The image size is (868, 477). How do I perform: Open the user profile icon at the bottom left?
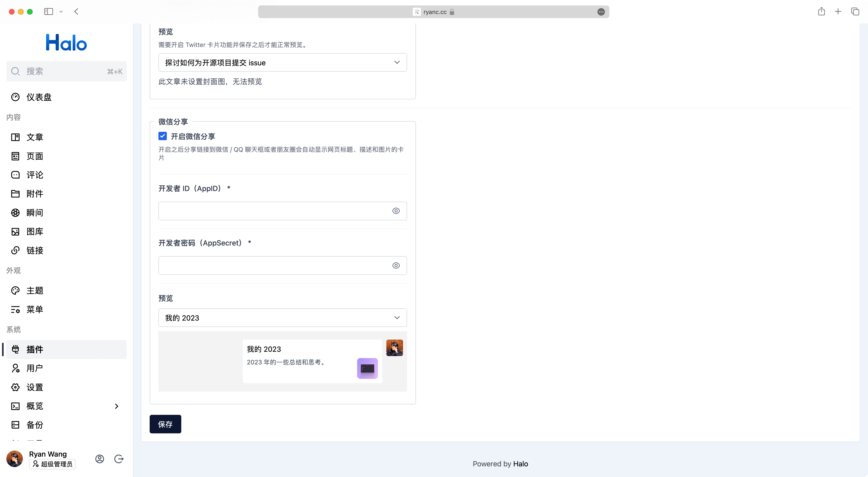(100, 459)
